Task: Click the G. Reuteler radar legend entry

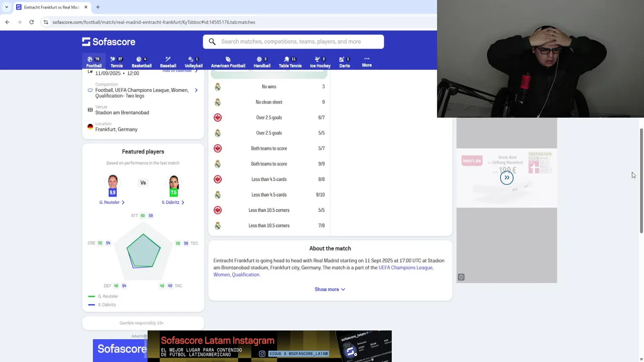Action: click(x=103, y=296)
